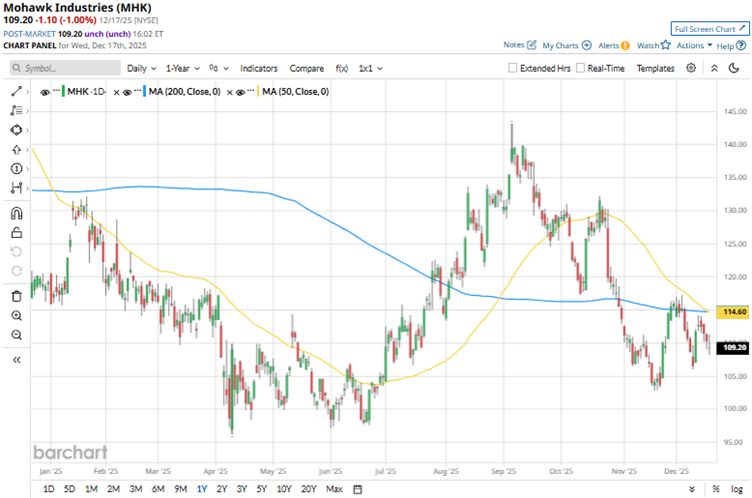Open the Notes edit icon
This screenshot has width=752, height=498.
point(531,45)
